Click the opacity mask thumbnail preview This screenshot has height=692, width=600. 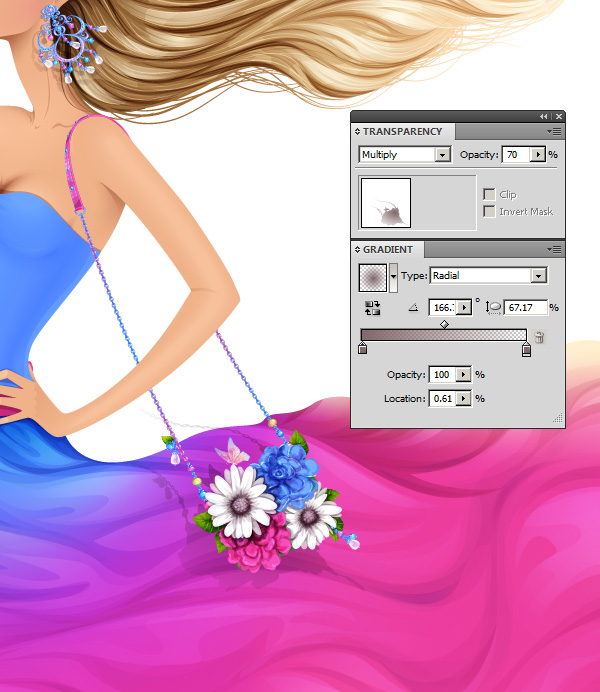click(x=385, y=204)
